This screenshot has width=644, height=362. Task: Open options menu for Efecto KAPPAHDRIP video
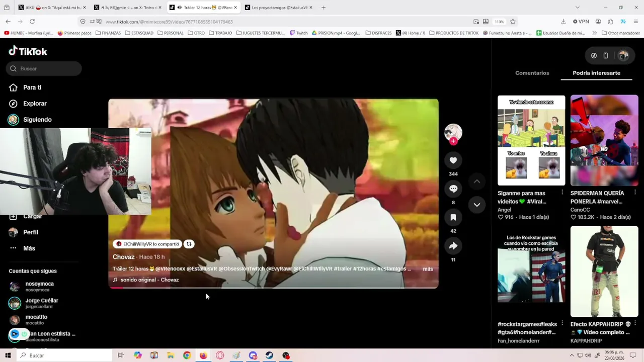635,323
